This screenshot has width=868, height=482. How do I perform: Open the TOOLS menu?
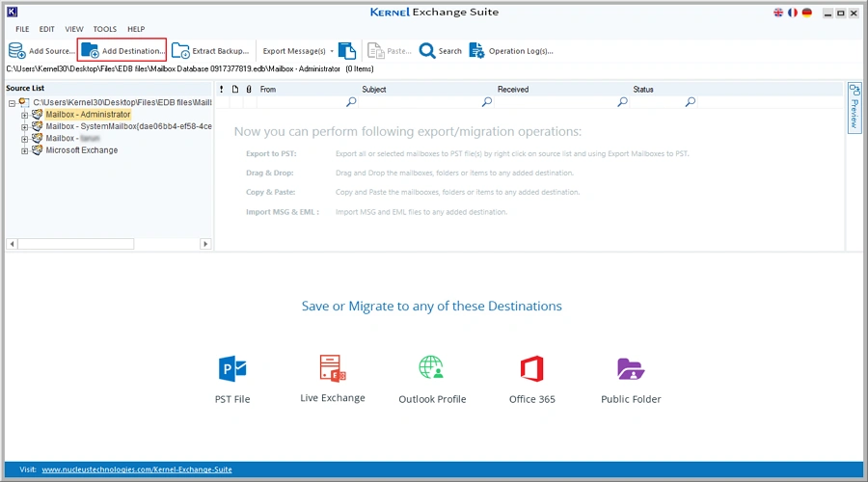point(105,29)
